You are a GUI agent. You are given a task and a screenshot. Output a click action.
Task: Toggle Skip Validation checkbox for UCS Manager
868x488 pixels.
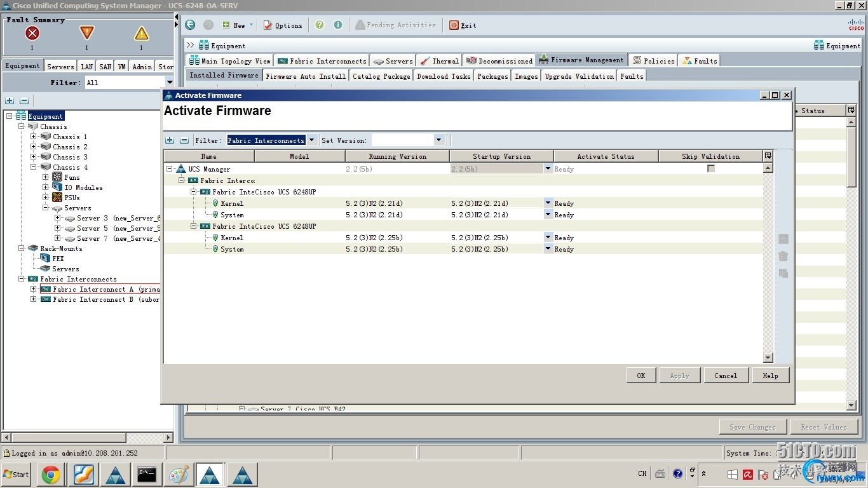click(x=711, y=168)
